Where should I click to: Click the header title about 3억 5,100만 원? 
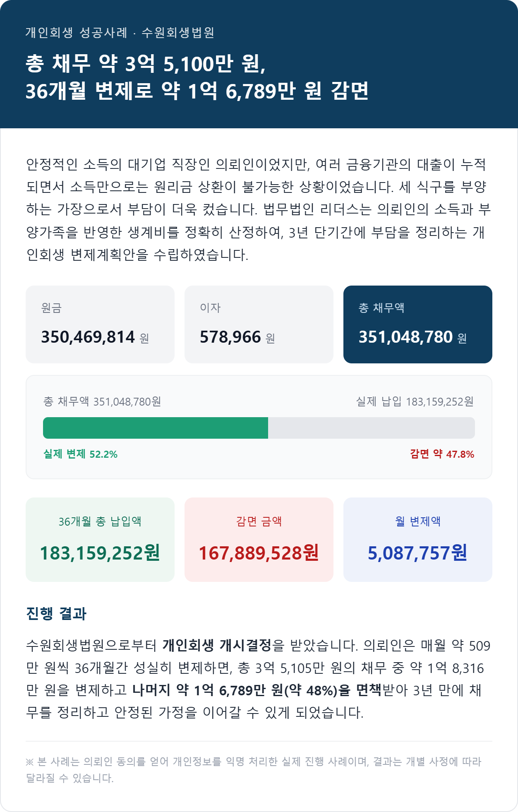pos(197,77)
